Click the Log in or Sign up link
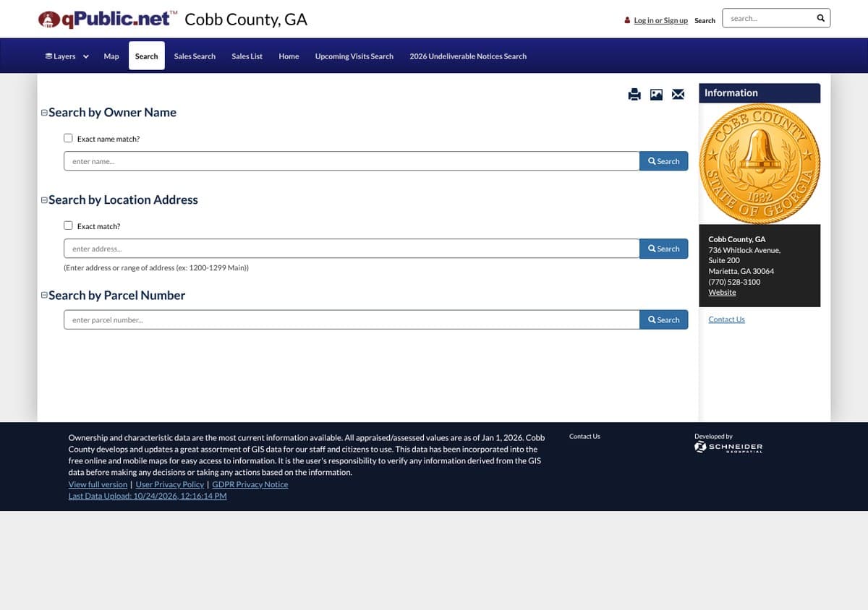Screen dimensions: 868x610 (661, 20)
